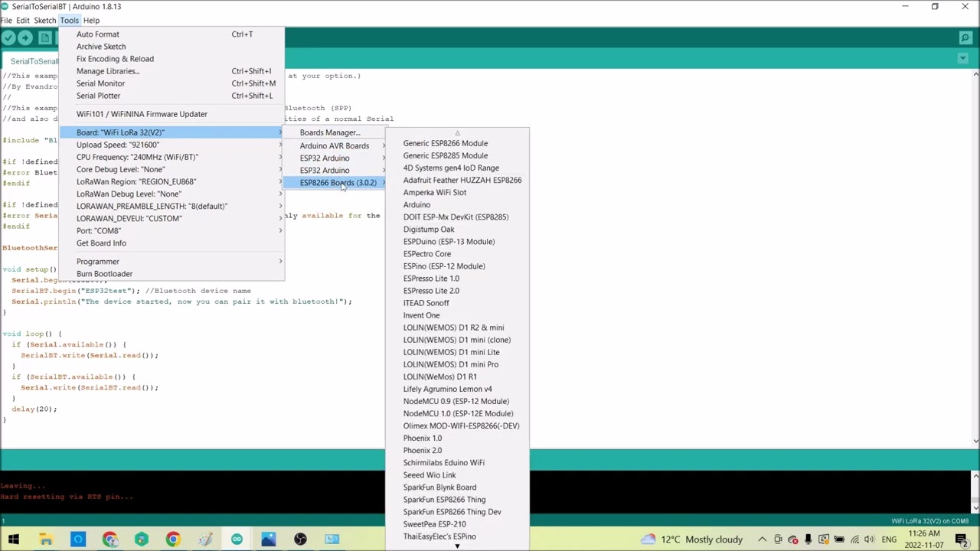This screenshot has width=980, height=551.
Task: Select SparkFun ESP8266 Thing Dev board
Action: (x=457, y=512)
